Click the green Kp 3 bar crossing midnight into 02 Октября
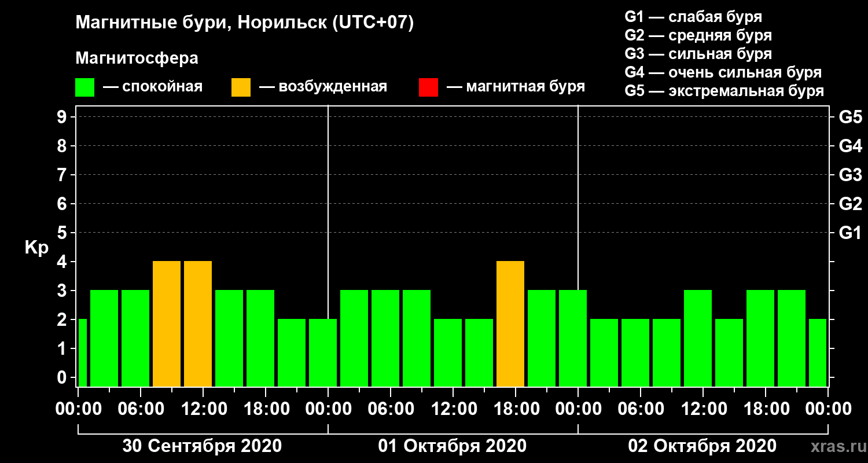 click(573, 339)
